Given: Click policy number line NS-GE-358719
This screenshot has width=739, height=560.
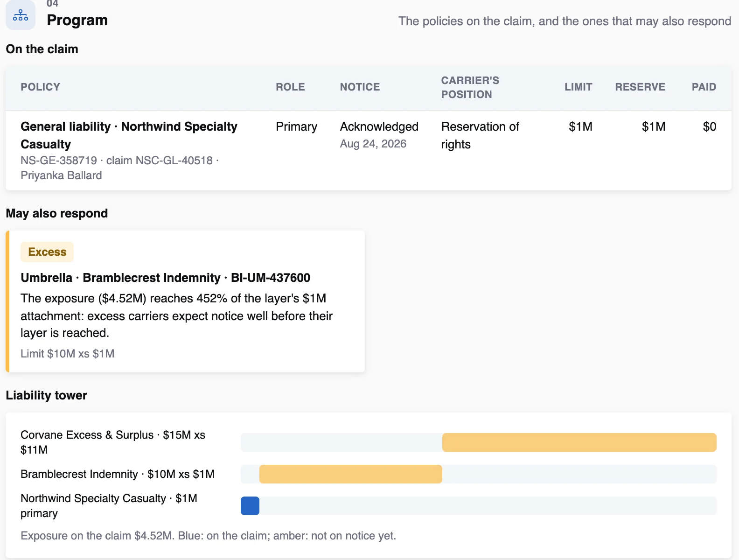Looking at the screenshot, I should point(120,168).
